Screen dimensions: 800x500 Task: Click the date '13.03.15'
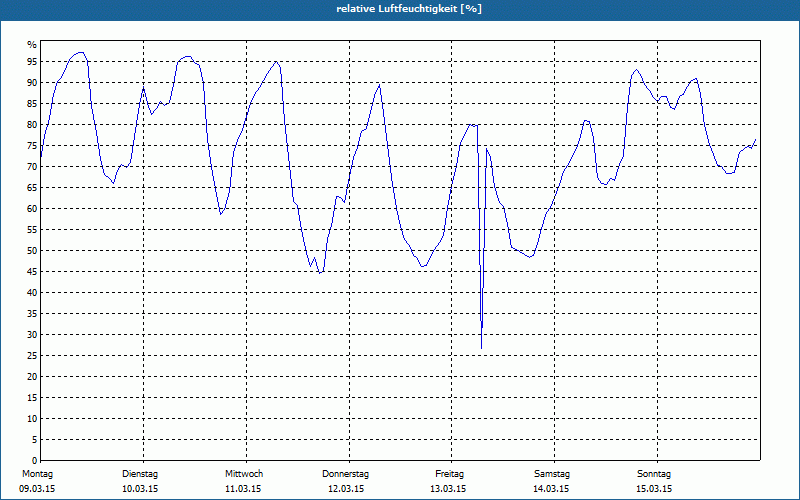tap(448, 489)
